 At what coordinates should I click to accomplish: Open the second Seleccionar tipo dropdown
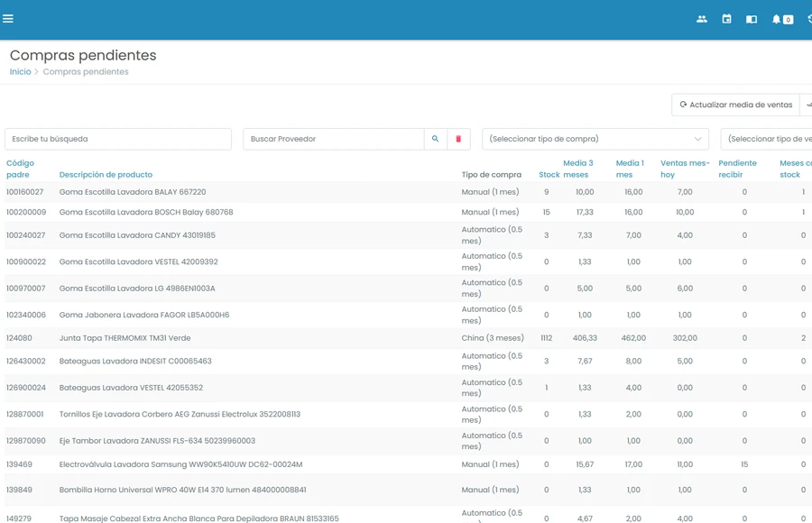tap(766, 139)
